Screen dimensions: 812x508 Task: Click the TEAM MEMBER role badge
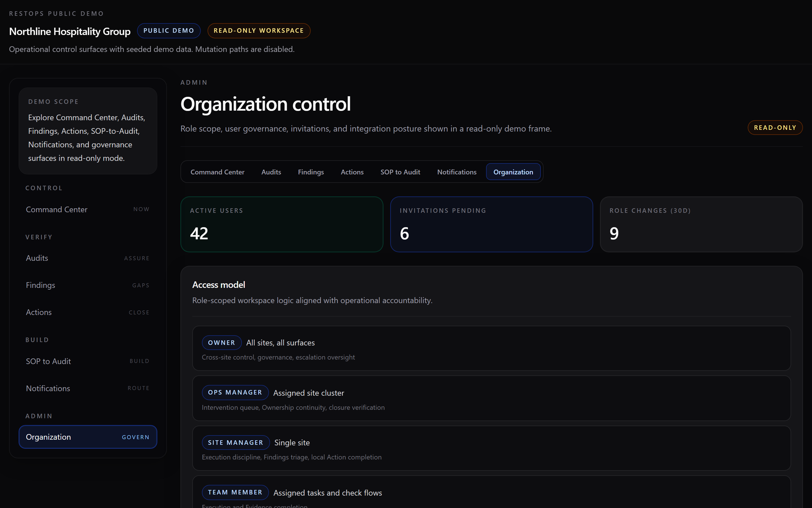coord(235,492)
